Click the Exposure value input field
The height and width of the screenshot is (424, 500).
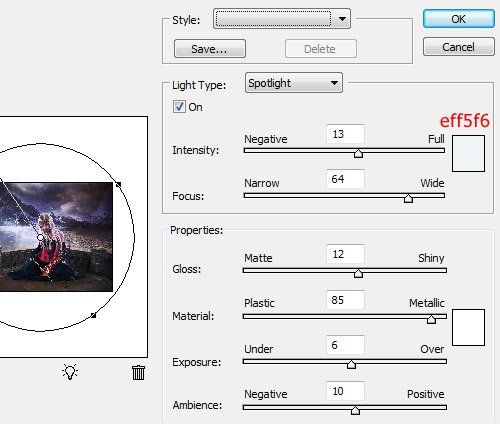click(345, 345)
